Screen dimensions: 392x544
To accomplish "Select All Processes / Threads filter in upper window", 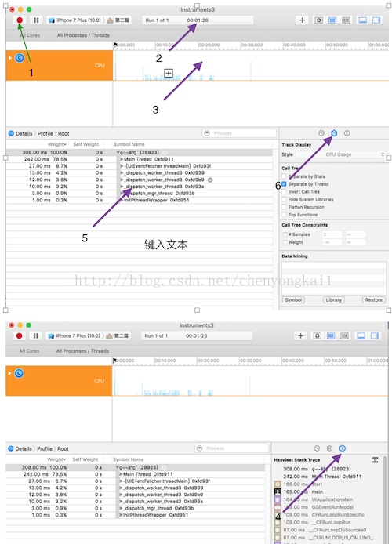I will pos(83,35).
